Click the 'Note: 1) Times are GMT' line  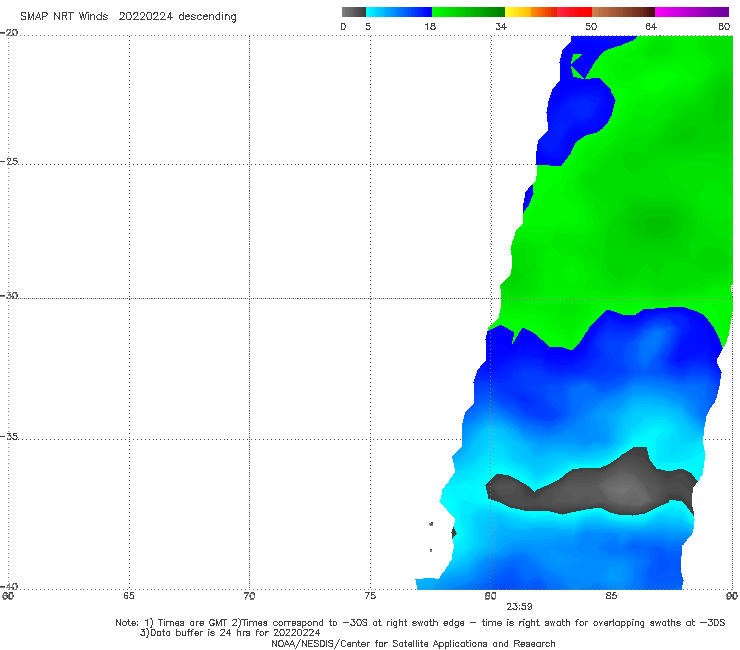point(420,623)
